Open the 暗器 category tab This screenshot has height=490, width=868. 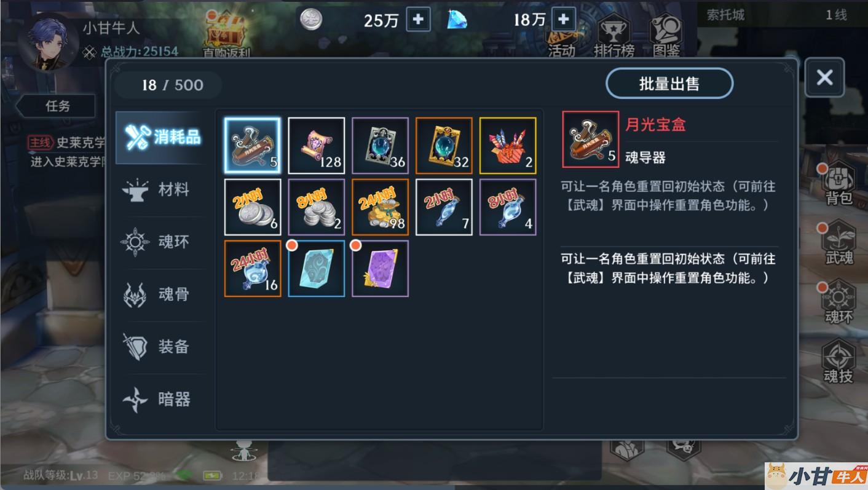click(x=160, y=400)
